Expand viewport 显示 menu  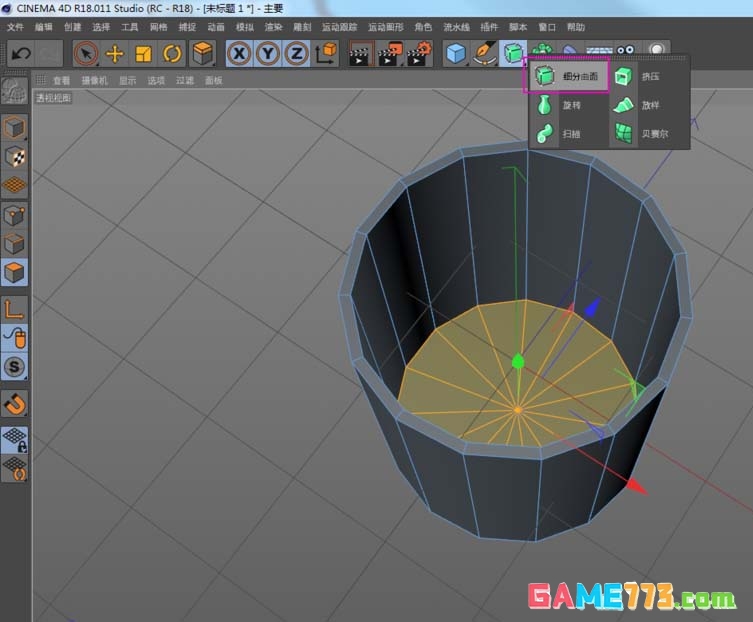tap(128, 81)
